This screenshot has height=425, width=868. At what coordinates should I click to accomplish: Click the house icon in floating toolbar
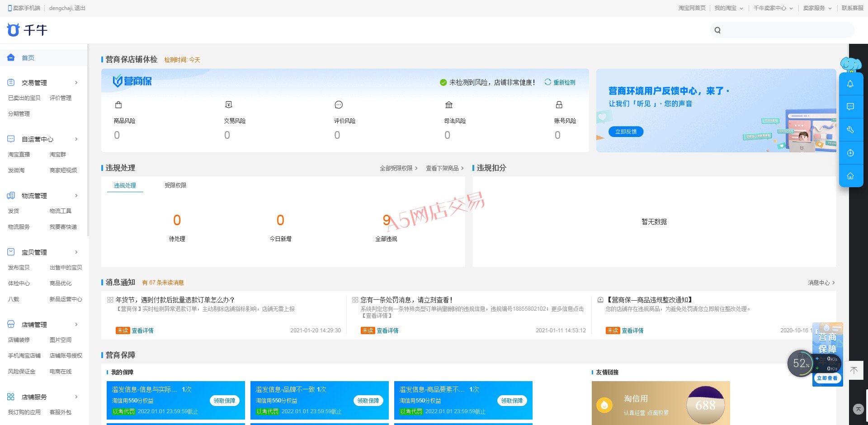tap(850, 176)
